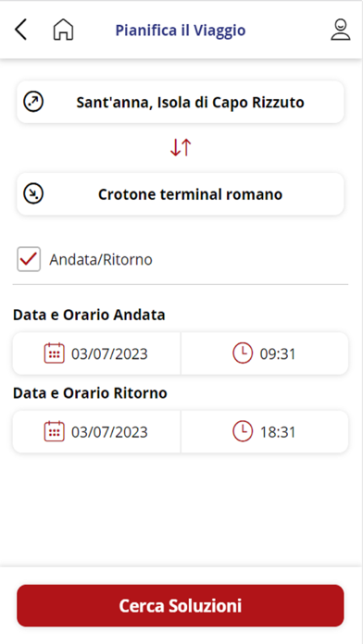363x644 pixels.
Task: Uncheck the Andata/Ritorno checkbox
Action: [29, 259]
